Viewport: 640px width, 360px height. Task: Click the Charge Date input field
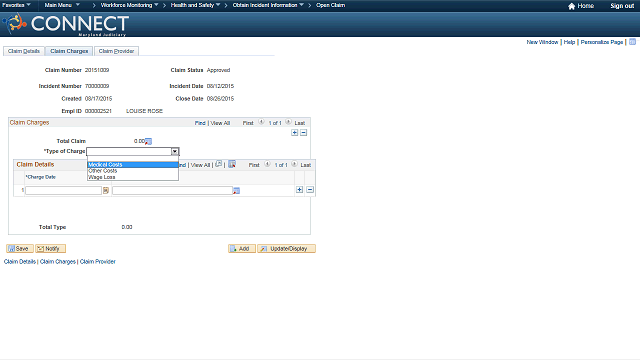pos(63,191)
